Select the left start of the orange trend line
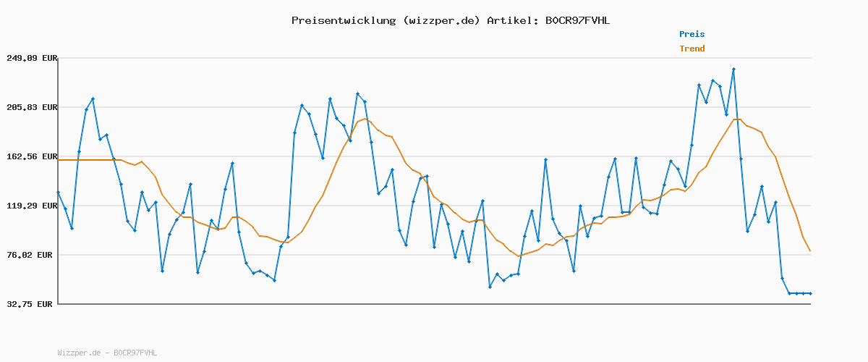This screenshot has height=362, width=868. click(x=59, y=159)
